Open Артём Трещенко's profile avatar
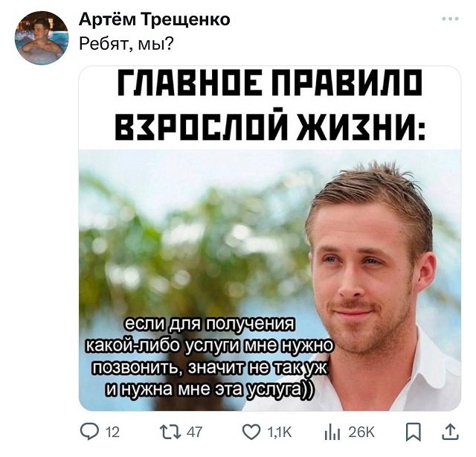This screenshot has width=476, height=457. click(42, 38)
